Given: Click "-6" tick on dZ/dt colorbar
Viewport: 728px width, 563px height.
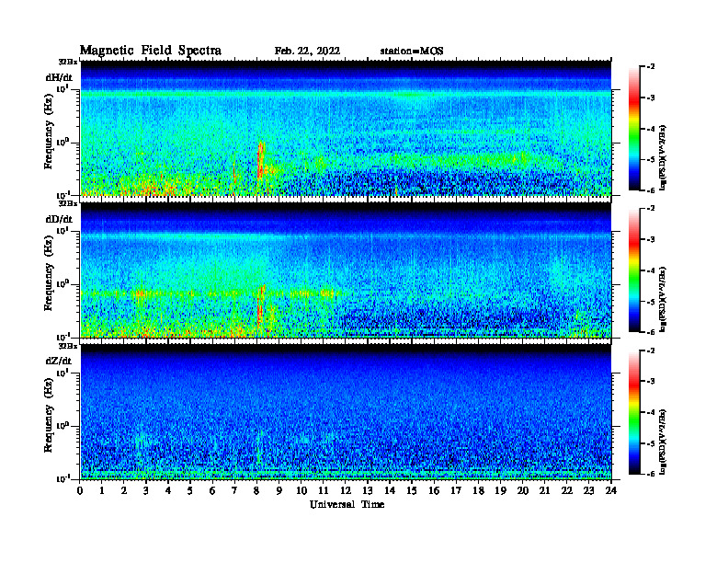Looking at the screenshot, I should point(651,475).
